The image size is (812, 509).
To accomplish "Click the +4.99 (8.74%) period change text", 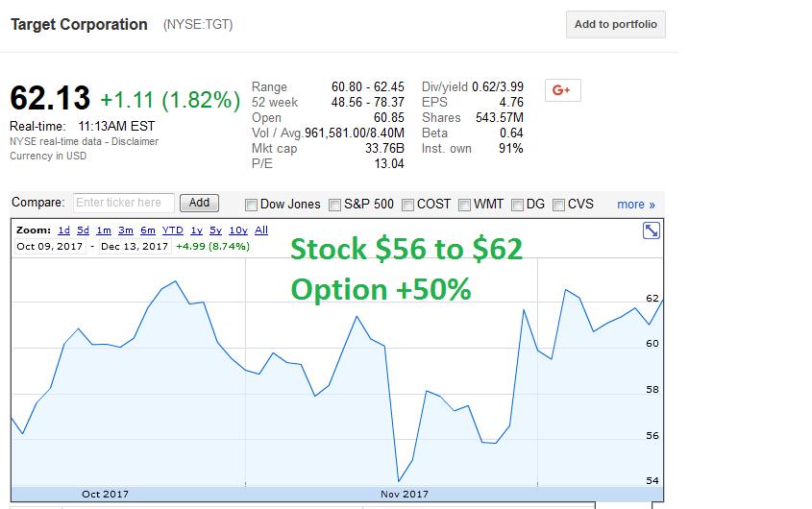I will (x=212, y=247).
